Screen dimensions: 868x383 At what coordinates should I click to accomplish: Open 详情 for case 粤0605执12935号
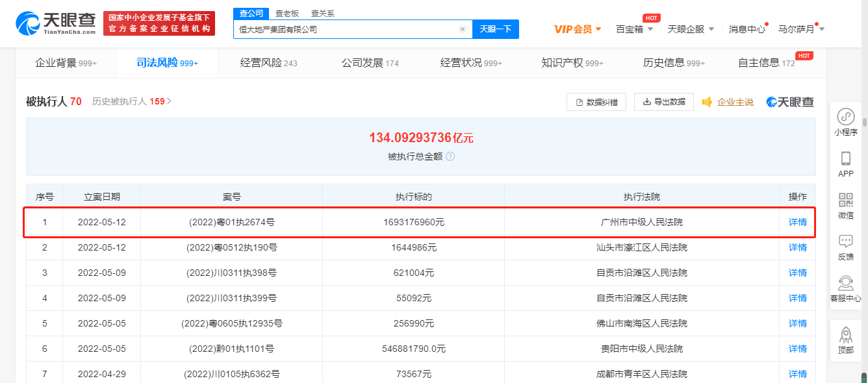(797, 323)
